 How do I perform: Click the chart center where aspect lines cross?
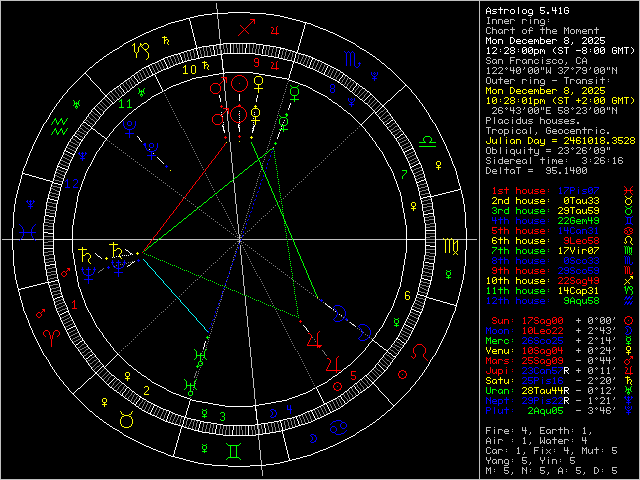tap(240, 240)
